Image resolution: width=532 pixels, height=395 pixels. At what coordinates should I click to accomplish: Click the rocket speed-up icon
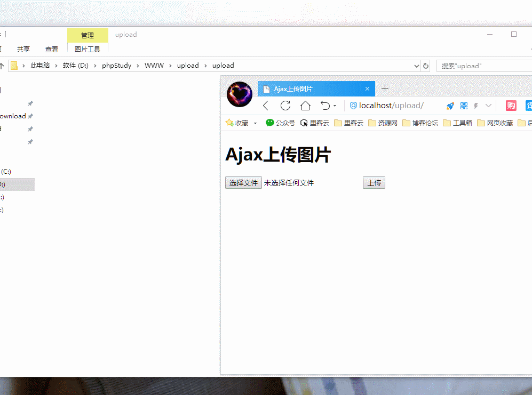[450, 106]
